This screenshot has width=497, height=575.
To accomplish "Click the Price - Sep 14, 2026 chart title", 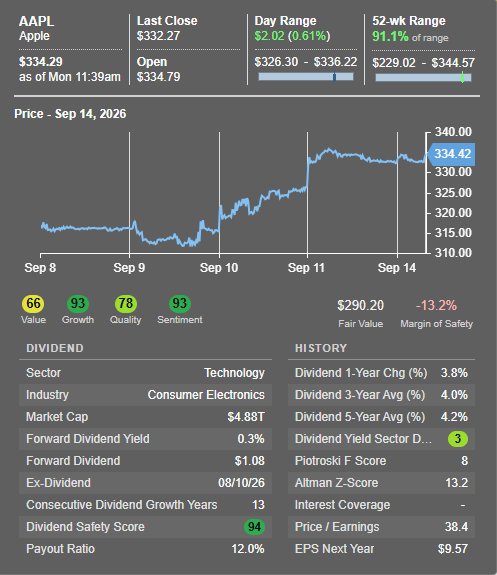I will pyautogui.click(x=70, y=114).
